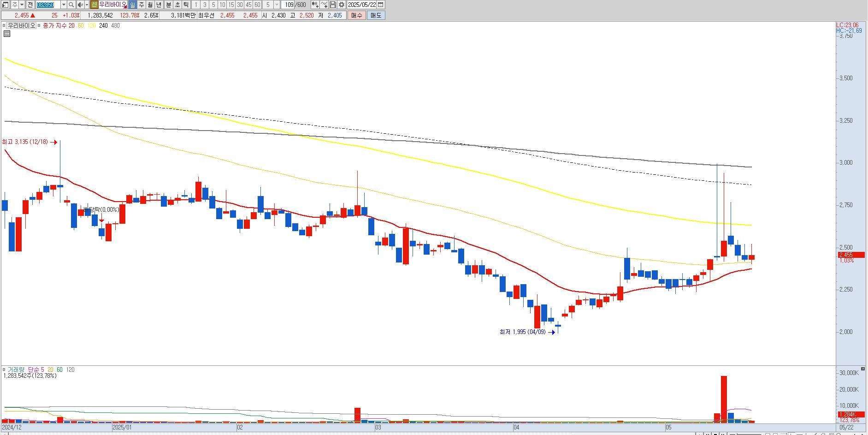
Task: Click the chart overlay icon after /600
Action: [315, 5]
